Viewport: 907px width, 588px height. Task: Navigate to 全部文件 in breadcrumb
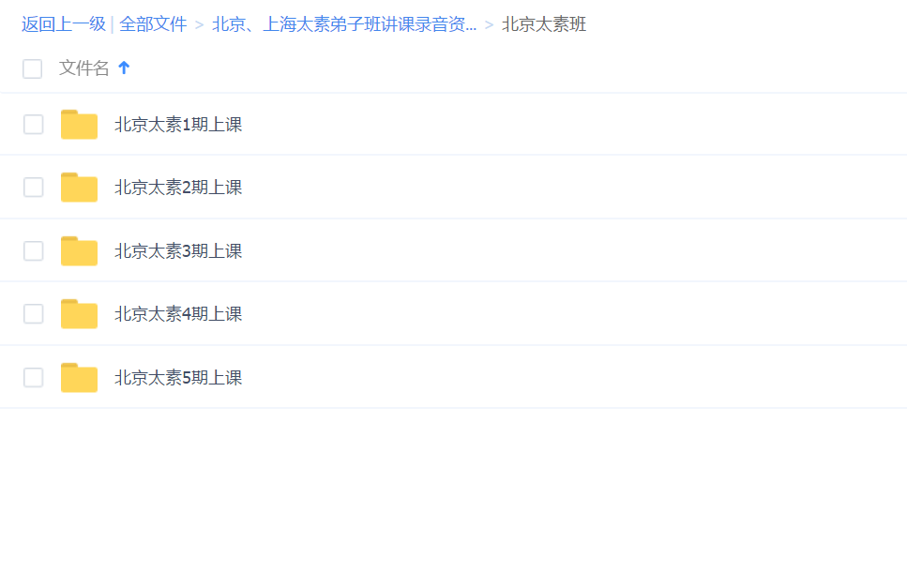coord(153,24)
